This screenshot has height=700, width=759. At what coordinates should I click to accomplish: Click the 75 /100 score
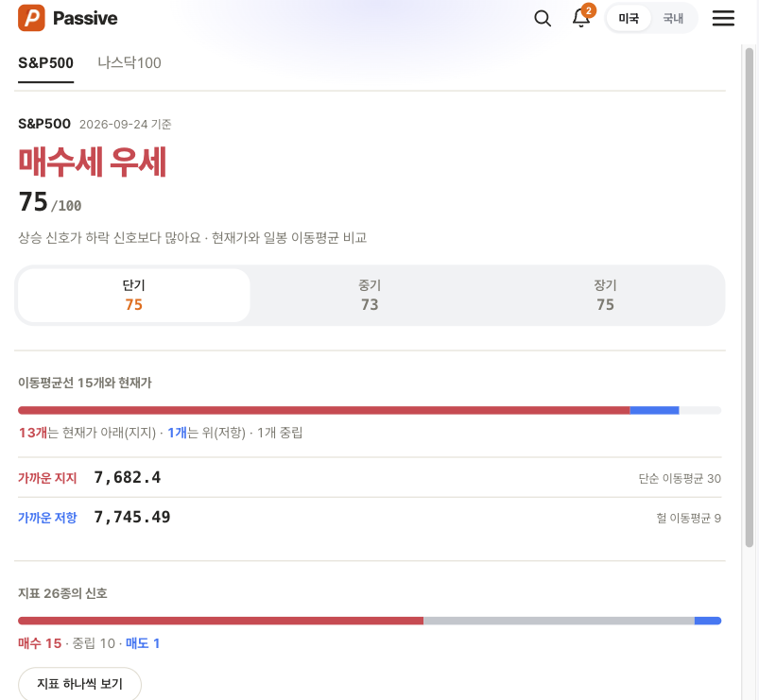pos(50,202)
